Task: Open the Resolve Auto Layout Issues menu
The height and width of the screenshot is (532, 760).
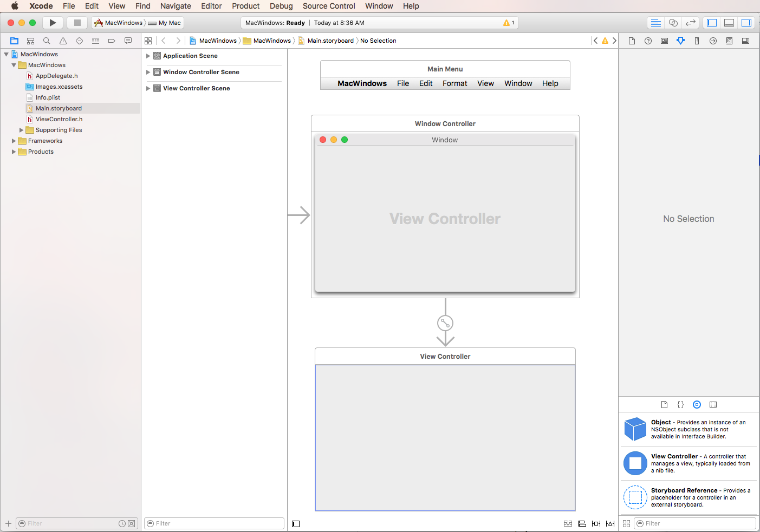Action: tap(610, 523)
